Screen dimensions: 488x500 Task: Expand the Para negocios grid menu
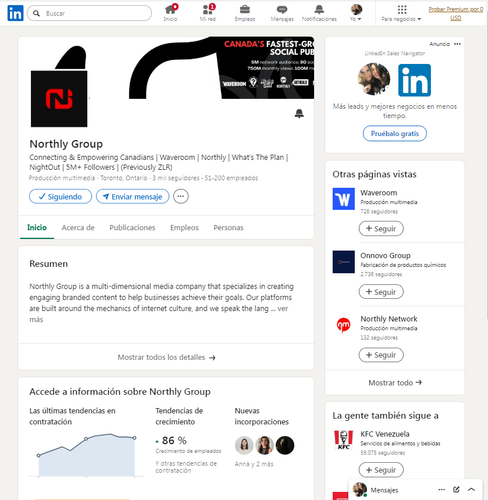tap(401, 13)
